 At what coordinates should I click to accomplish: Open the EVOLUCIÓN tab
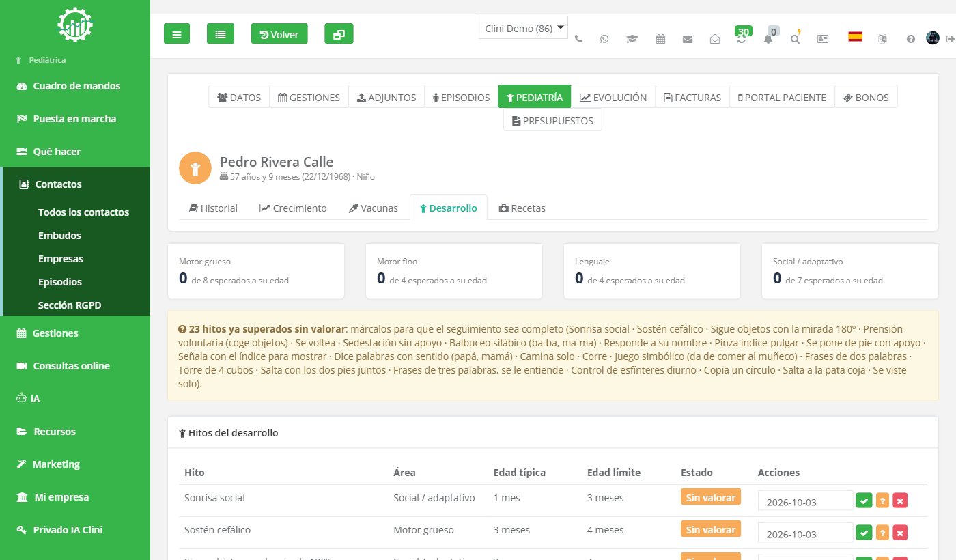point(613,97)
